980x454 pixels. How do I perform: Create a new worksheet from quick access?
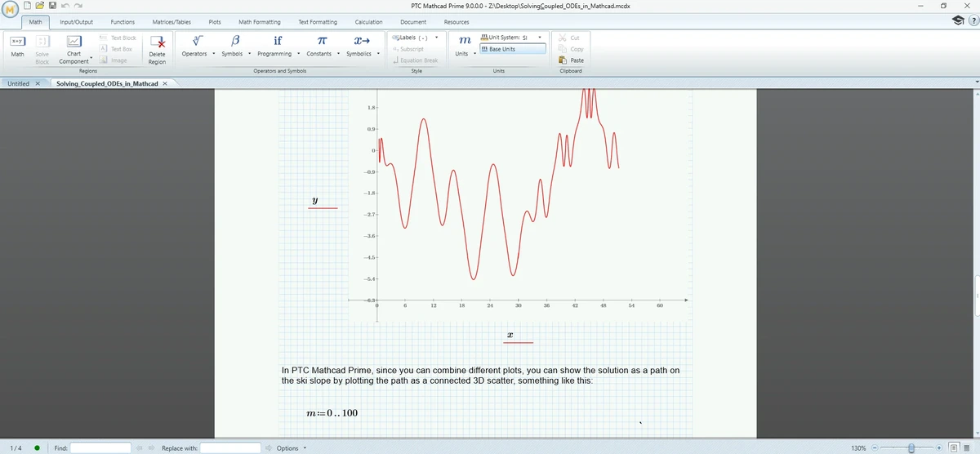point(27,6)
